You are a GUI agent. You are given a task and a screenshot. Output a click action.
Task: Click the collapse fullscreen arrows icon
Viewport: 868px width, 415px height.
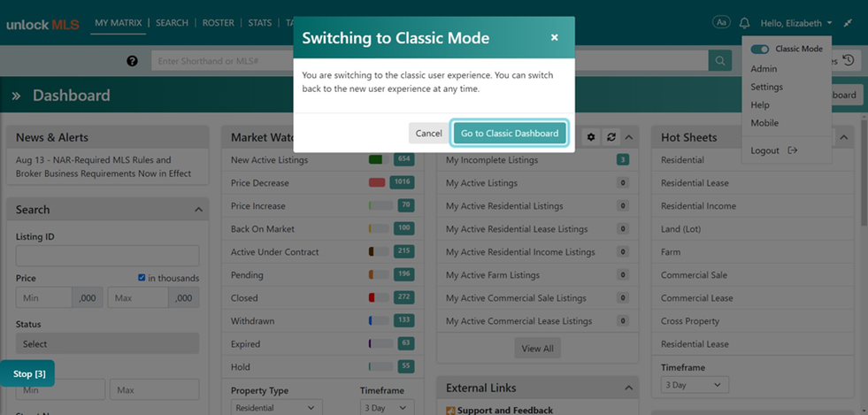[x=848, y=23]
